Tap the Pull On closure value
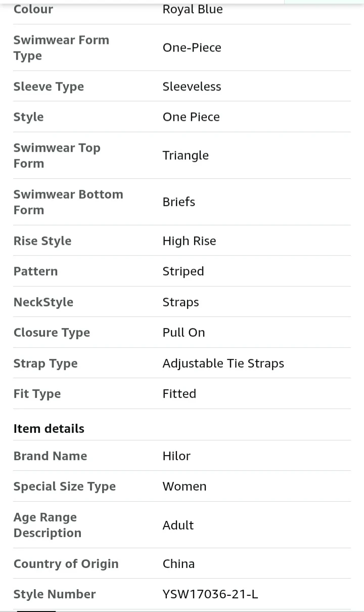 click(184, 333)
